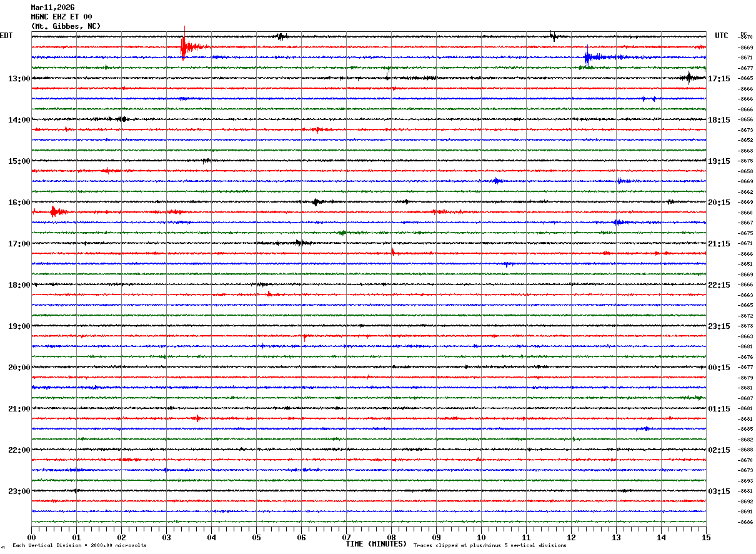Click minute 05 on the time axis
756x554 pixels.
(x=256, y=538)
